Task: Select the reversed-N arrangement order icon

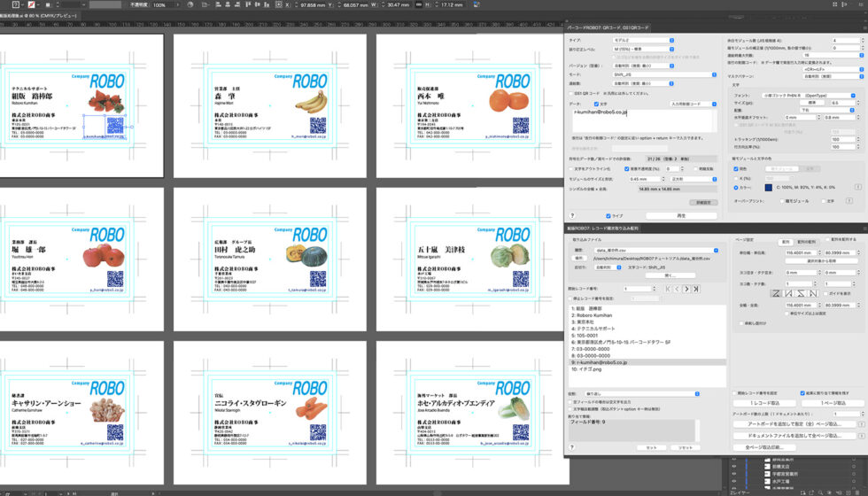Action: tap(812, 293)
